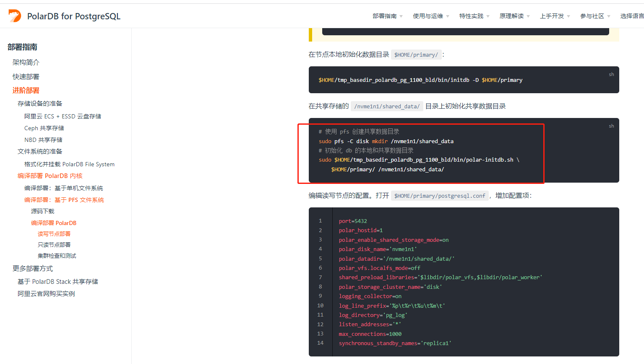Open the 选择语言 language menu
This screenshot has height=364, width=644.
[632, 16]
